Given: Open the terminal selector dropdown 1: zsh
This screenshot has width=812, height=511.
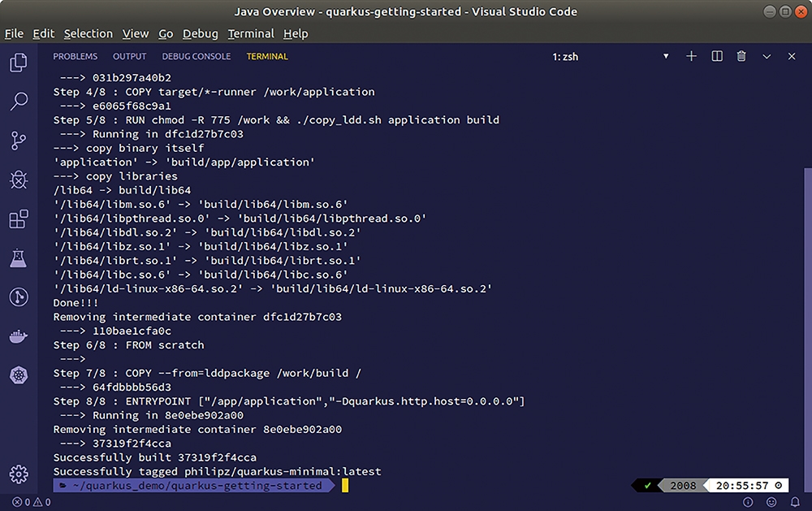Looking at the screenshot, I should tap(611, 57).
